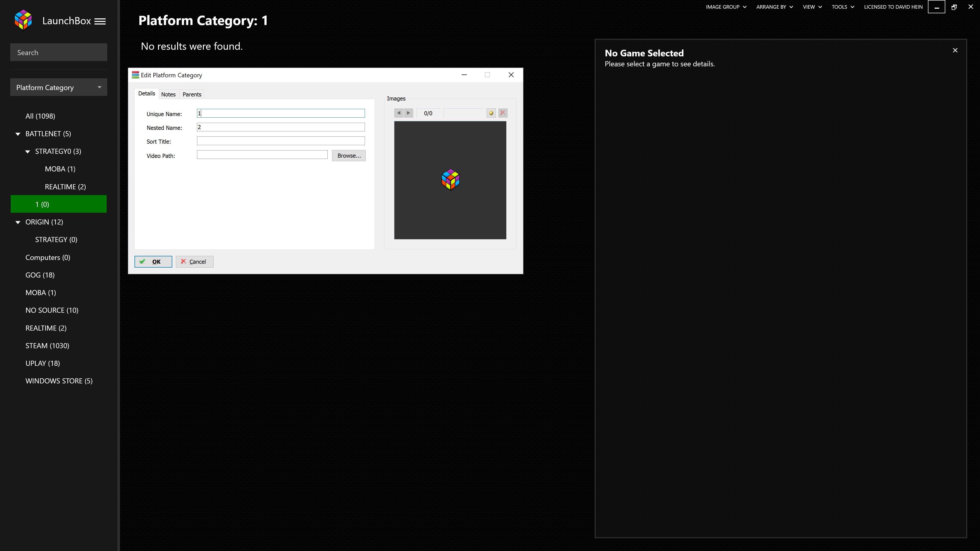The image size is (980, 551).
Task: Click the LaunchBox cube logo
Action: click(23, 20)
